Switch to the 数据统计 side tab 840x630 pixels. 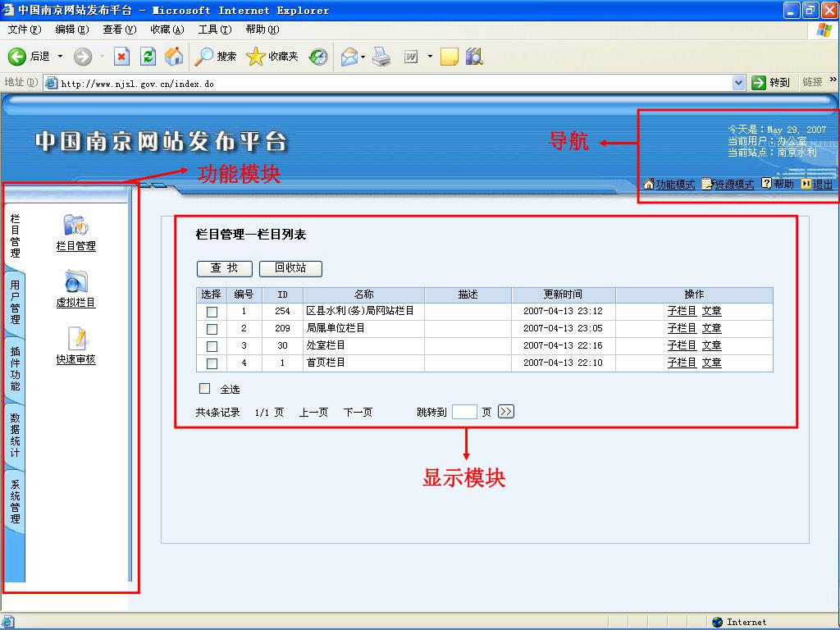[15, 435]
